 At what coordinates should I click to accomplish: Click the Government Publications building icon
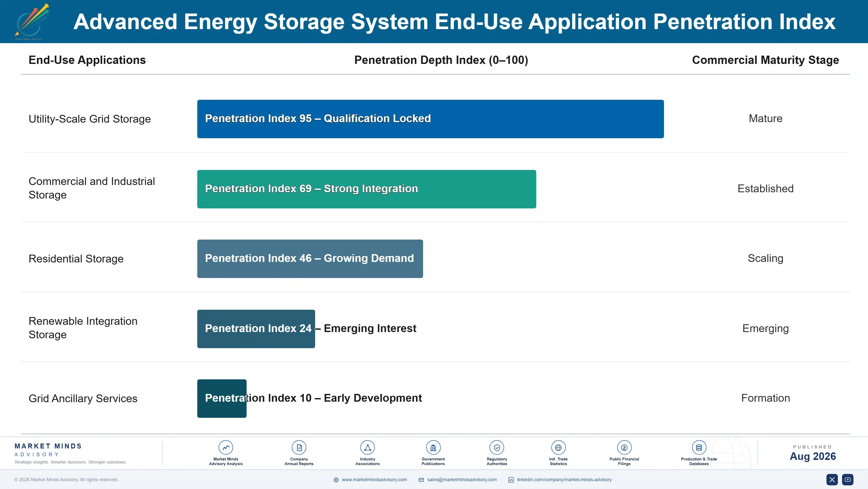point(433,447)
